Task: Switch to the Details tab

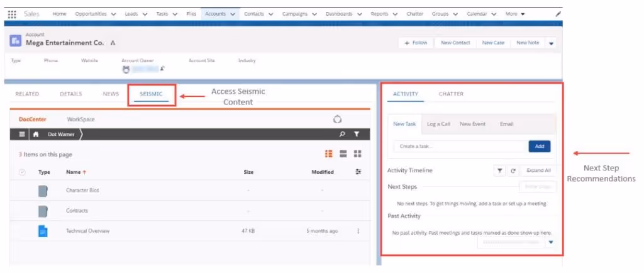Action: click(x=71, y=94)
